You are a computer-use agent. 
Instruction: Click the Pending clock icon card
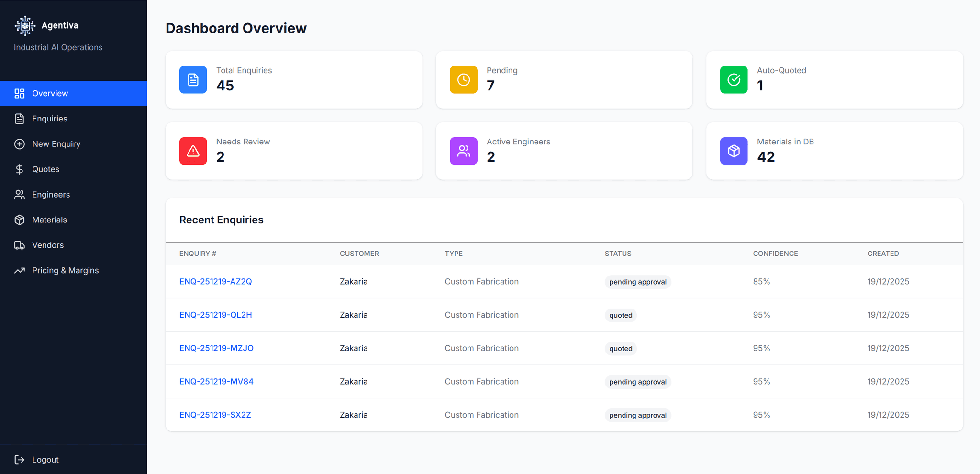point(463,79)
